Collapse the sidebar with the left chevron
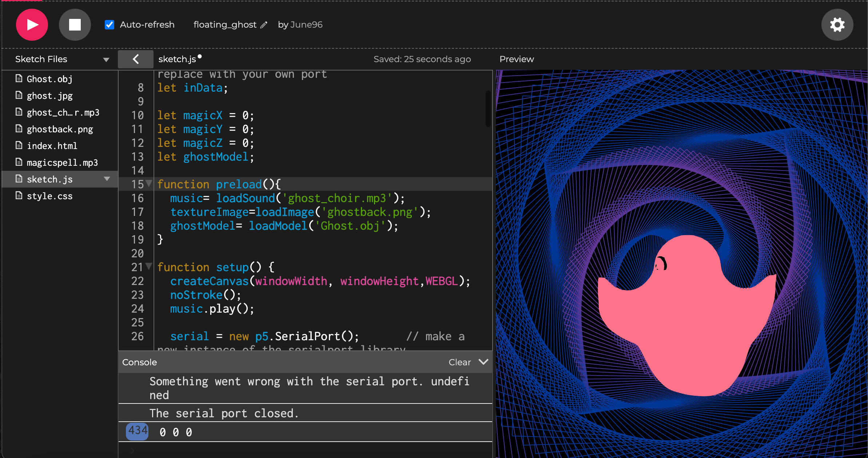 [x=136, y=59]
